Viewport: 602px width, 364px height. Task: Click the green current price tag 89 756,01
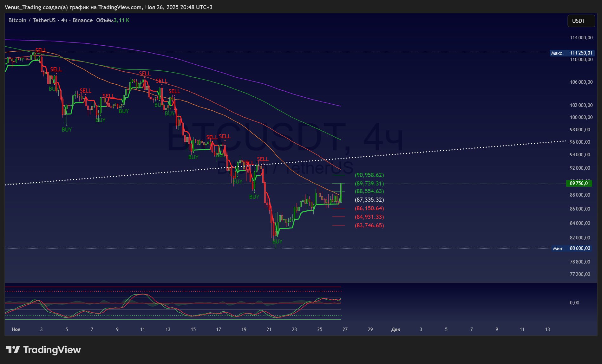pyautogui.click(x=579, y=183)
